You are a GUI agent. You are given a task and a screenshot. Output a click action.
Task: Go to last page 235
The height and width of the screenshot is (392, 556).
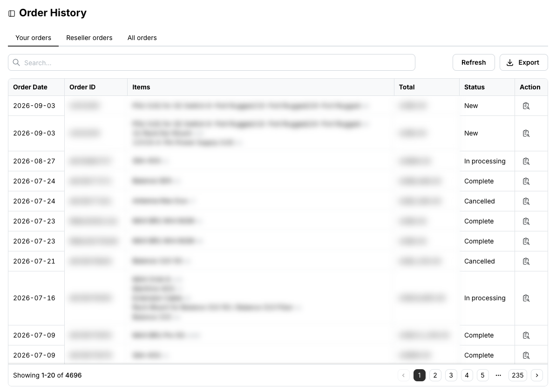(x=518, y=375)
